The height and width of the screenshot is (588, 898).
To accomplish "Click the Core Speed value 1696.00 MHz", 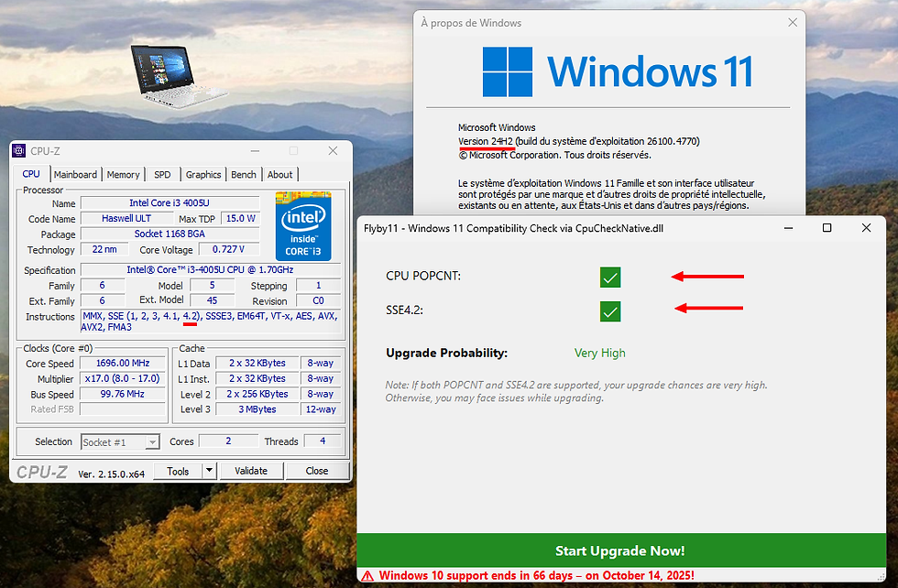I will pos(123,363).
